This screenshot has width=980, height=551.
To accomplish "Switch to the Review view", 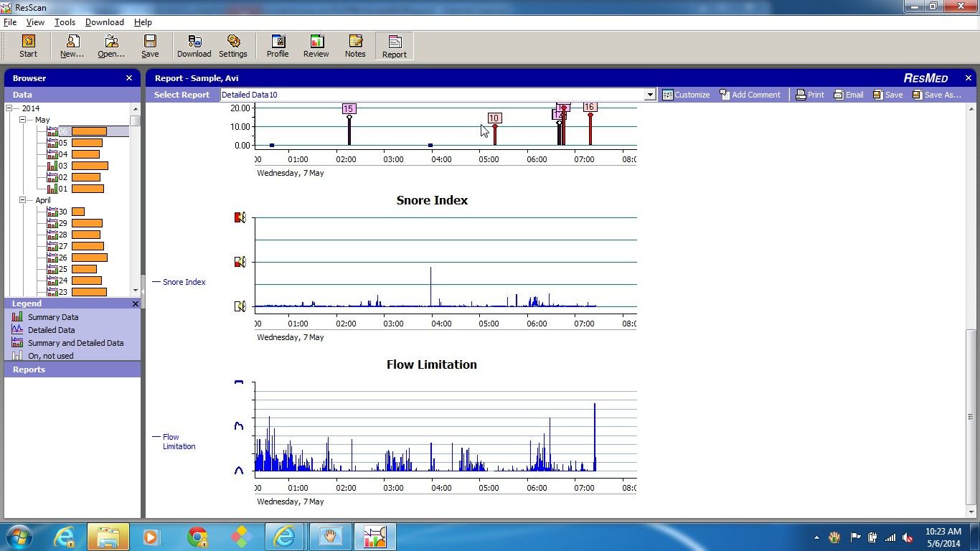I will [x=316, y=46].
